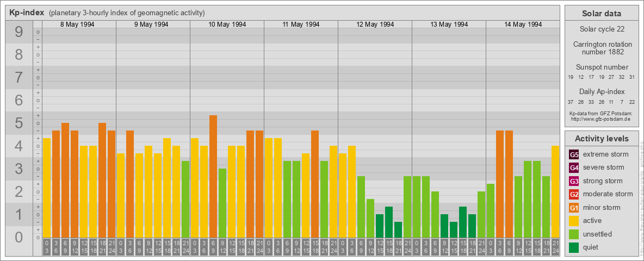Image resolution: width=644 pixels, height=261 pixels.
Task: Click daily Ap-index value 22
Action: (x=632, y=102)
